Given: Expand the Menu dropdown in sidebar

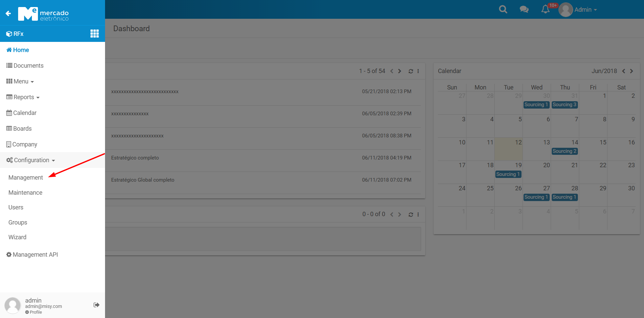Looking at the screenshot, I should click(20, 81).
